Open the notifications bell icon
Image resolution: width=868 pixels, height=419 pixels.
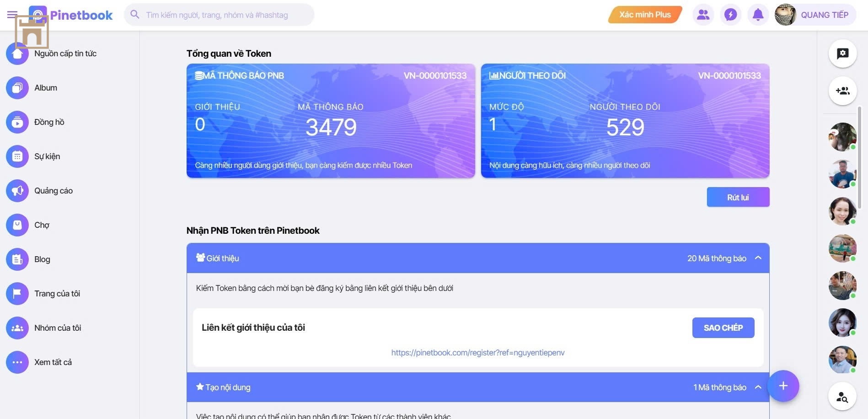758,15
